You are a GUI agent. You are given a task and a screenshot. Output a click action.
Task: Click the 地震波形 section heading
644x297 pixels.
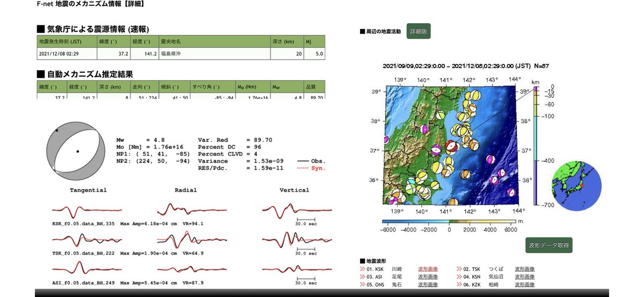(372, 261)
